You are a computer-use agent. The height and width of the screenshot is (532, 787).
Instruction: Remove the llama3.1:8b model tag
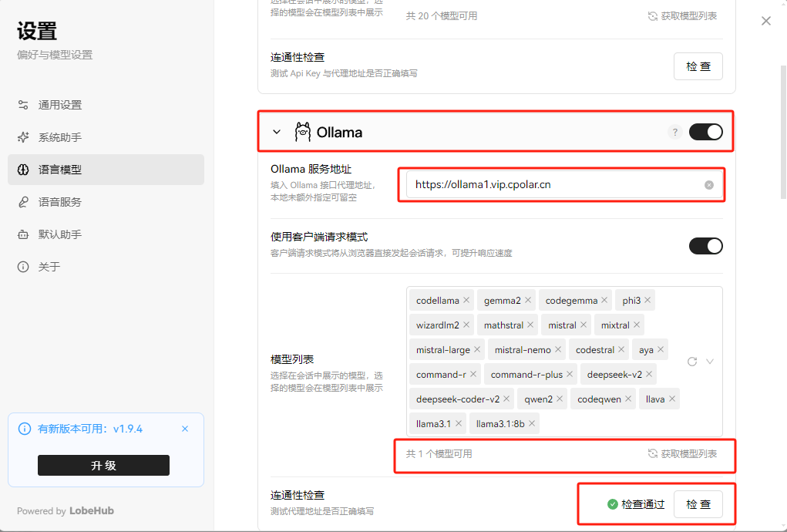(x=532, y=423)
